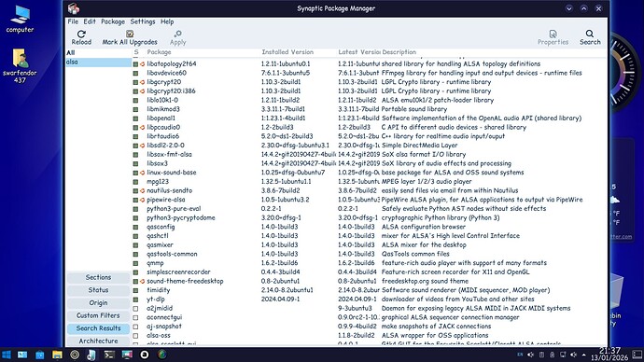Open the Package menu
This screenshot has height=362, width=644.
tap(113, 21)
